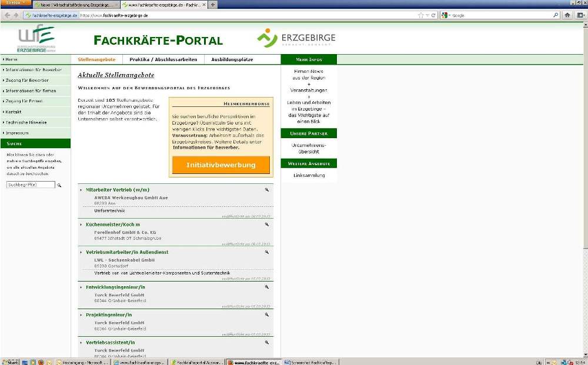This screenshot has width=588, height=365.
Task: Open a new browser tab with plus button
Action: pos(213,5)
